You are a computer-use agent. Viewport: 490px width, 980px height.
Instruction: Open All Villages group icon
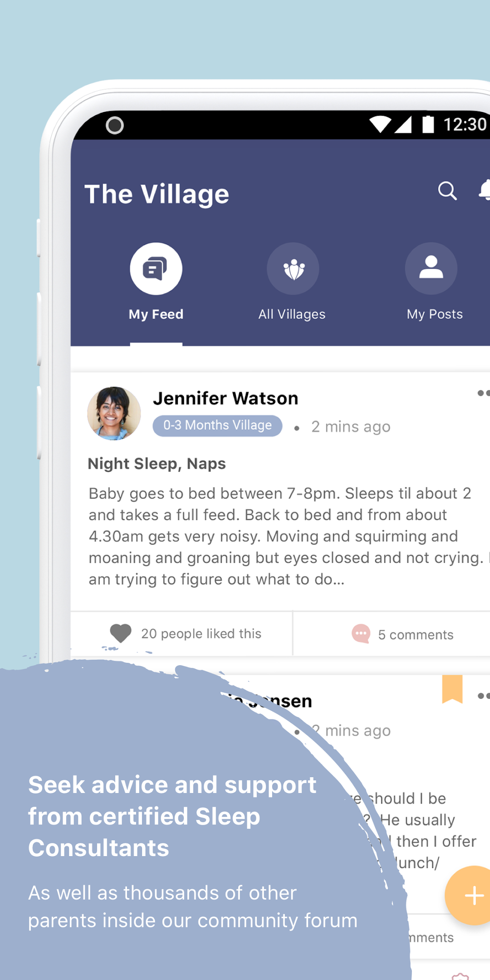click(293, 269)
